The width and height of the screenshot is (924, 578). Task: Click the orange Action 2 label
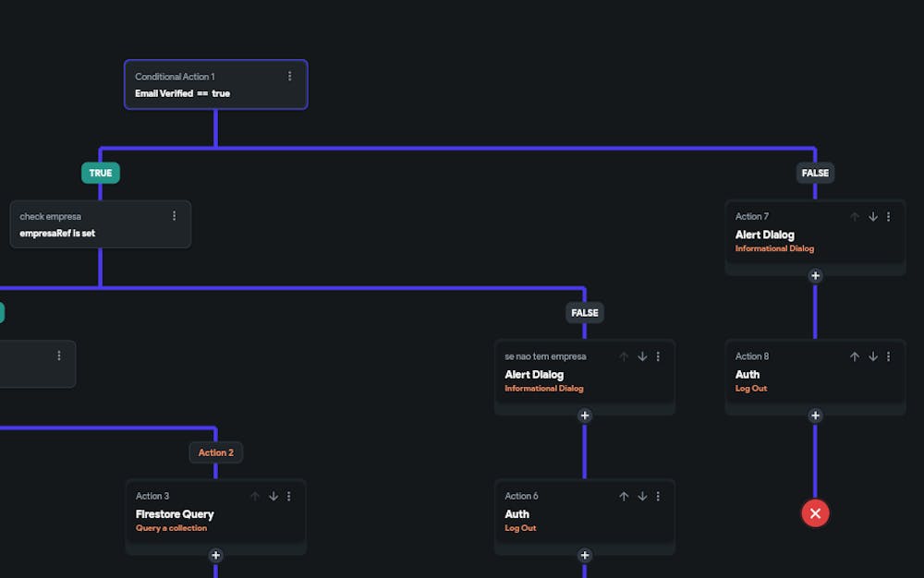(x=215, y=452)
